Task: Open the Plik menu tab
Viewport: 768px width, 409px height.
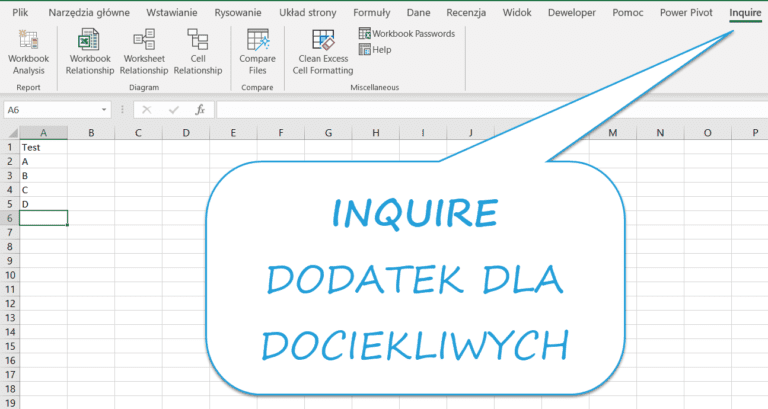Action: tap(20, 12)
